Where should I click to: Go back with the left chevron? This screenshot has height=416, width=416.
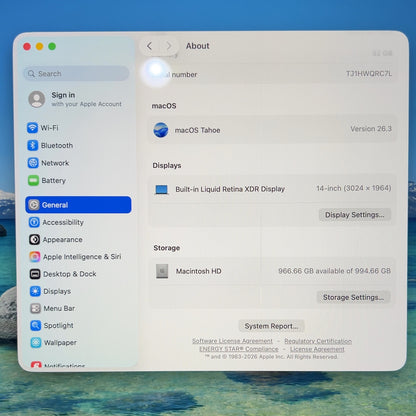click(149, 46)
